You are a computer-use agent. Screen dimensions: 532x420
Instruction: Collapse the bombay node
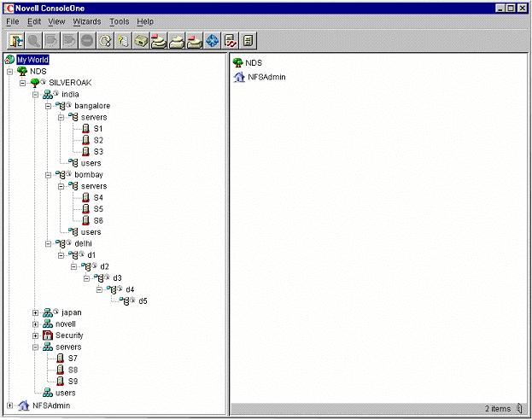[x=48, y=175]
